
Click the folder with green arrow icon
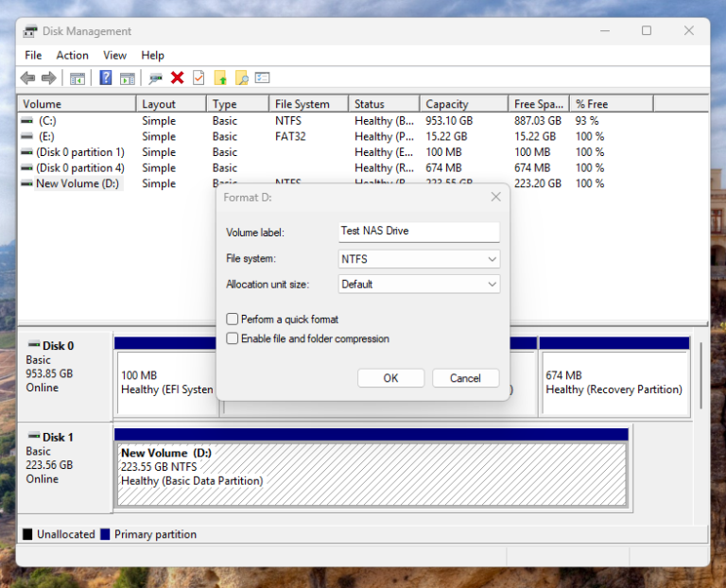click(x=220, y=78)
